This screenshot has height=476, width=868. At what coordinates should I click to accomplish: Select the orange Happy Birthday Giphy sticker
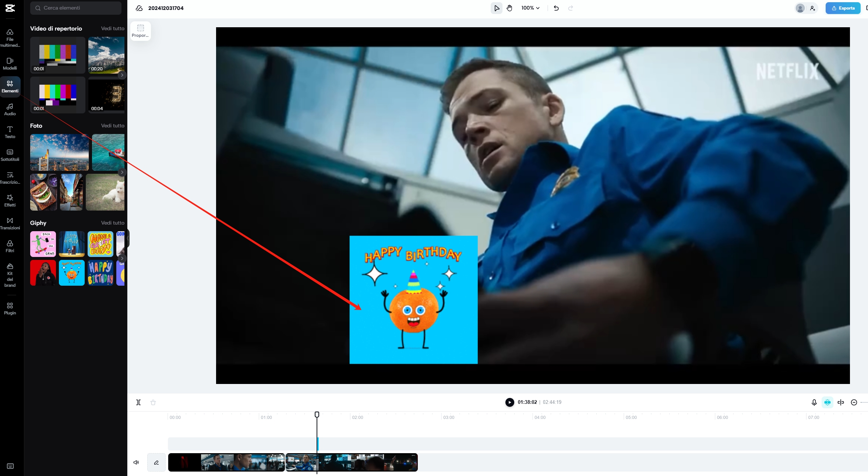pyautogui.click(x=72, y=272)
